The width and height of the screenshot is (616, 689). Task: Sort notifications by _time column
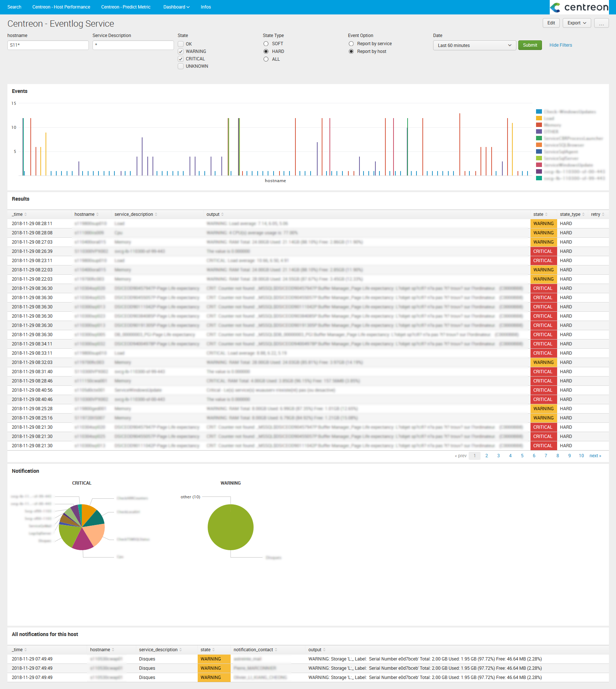point(19,650)
